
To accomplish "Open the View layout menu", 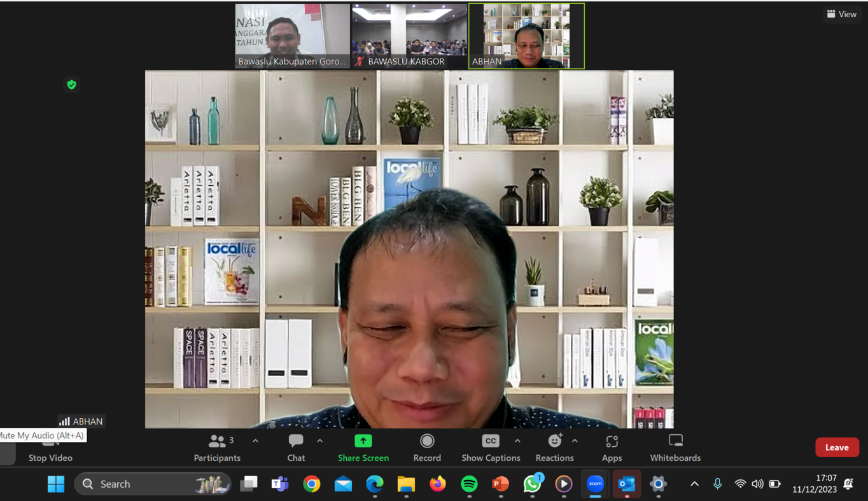I will [x=841, y=14].
